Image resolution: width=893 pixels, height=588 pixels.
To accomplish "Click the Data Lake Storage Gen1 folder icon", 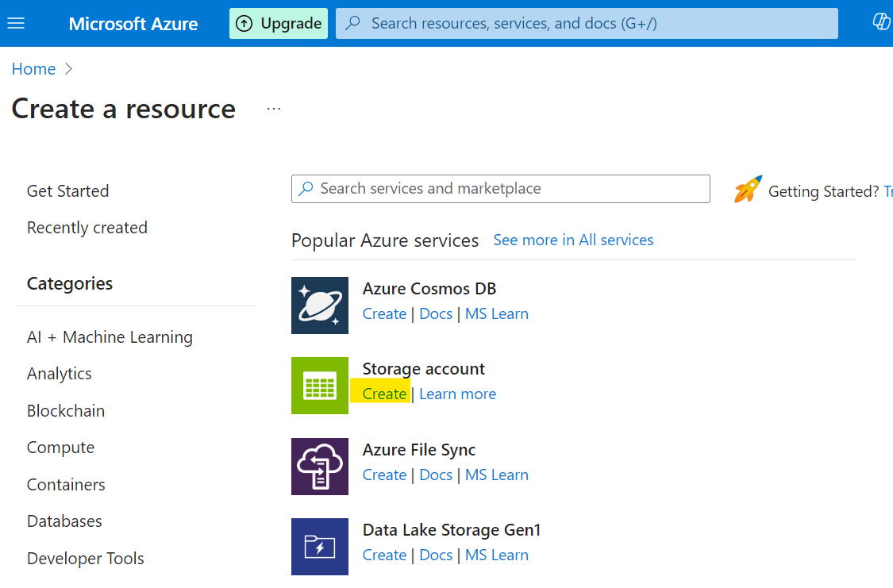I will 320,547.
